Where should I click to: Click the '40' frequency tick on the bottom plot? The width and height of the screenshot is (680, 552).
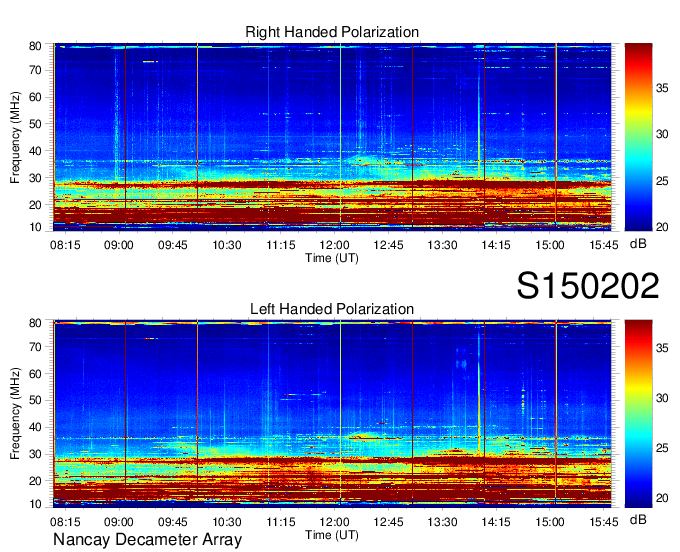(x=36, y=428)
